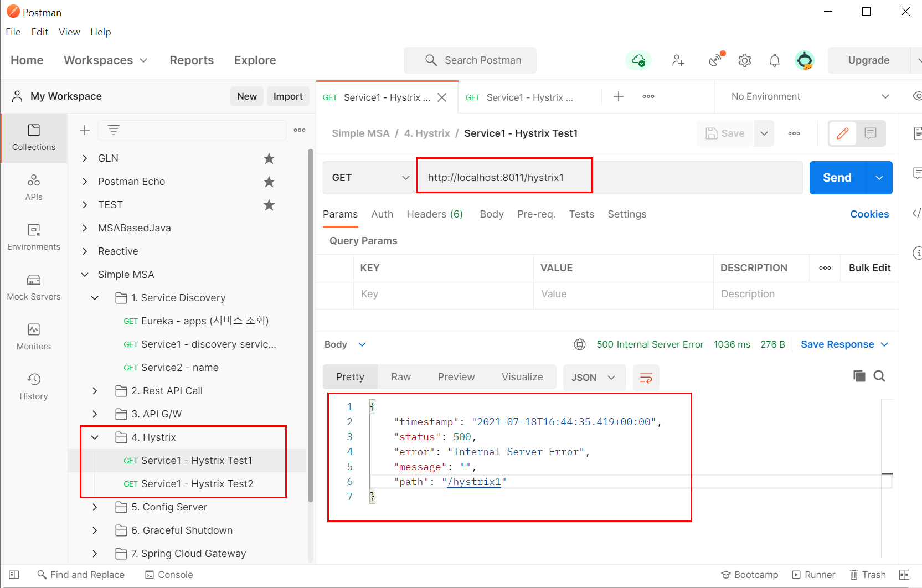Toggle sidebar visibility in status bar
The image size is (922, 588).
(x=14, y=575)
